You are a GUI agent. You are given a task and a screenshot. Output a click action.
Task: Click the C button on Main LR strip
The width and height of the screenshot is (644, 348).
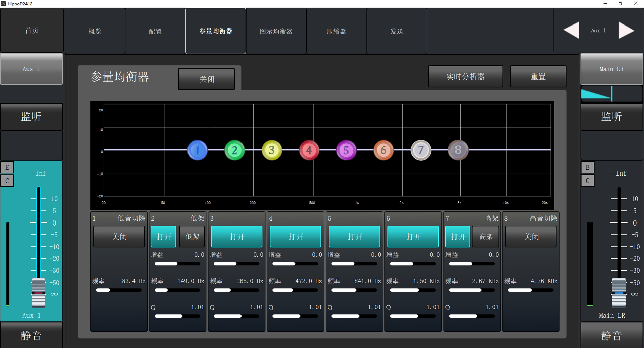587,181
